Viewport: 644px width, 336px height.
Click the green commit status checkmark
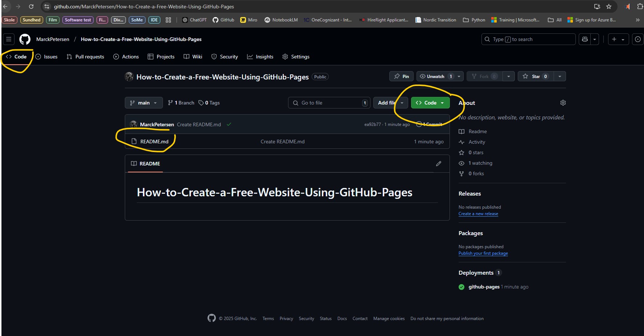pos(229,124)
